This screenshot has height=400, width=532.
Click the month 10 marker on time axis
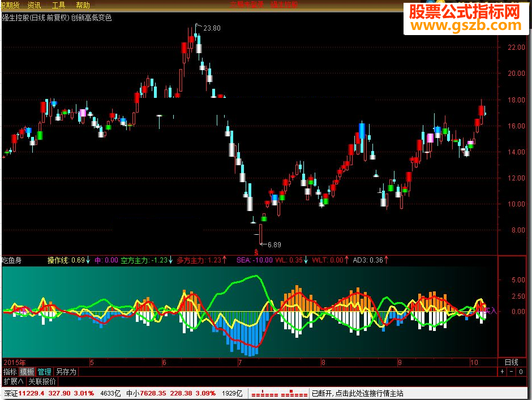474,362
